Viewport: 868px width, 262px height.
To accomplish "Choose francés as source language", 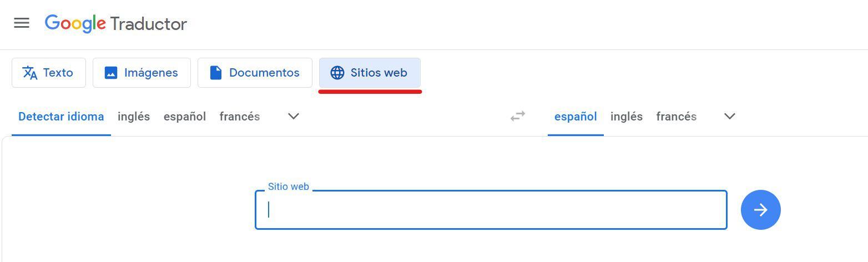I will [x=239, y=117].
